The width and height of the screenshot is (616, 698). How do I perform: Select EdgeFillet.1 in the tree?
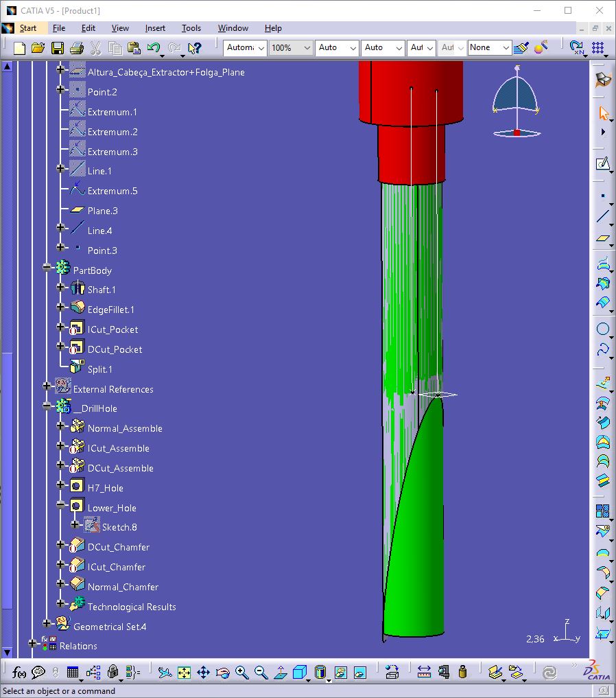tap(110, 310)
